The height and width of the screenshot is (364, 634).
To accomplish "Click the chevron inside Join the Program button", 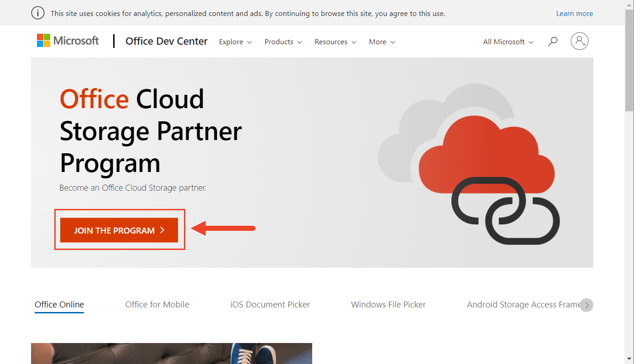I will (162, 230).
